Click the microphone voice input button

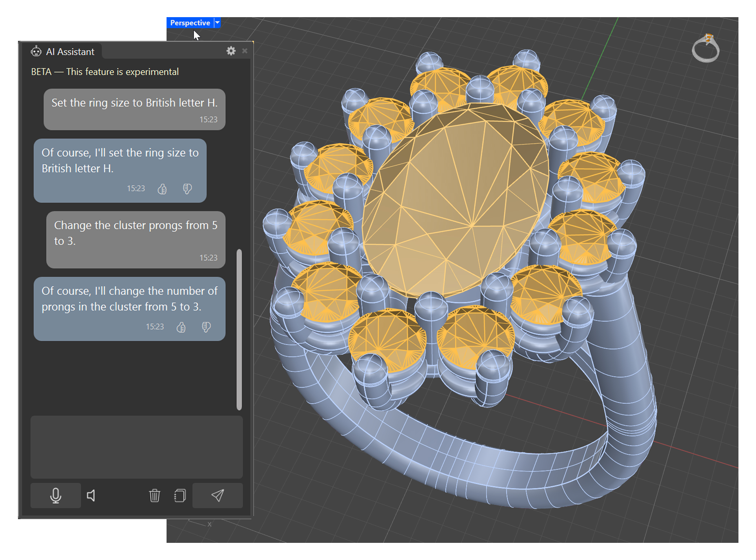(56, 496)
